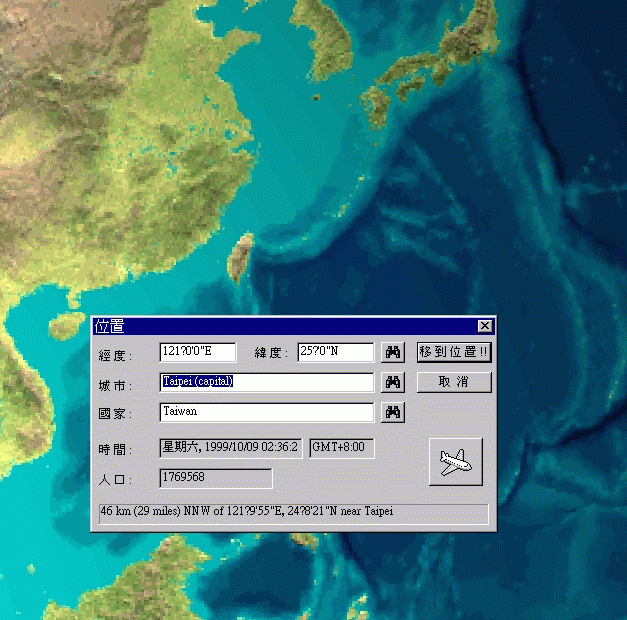Click Japan's Kyushu island on the map

click(x=377, y=103)
